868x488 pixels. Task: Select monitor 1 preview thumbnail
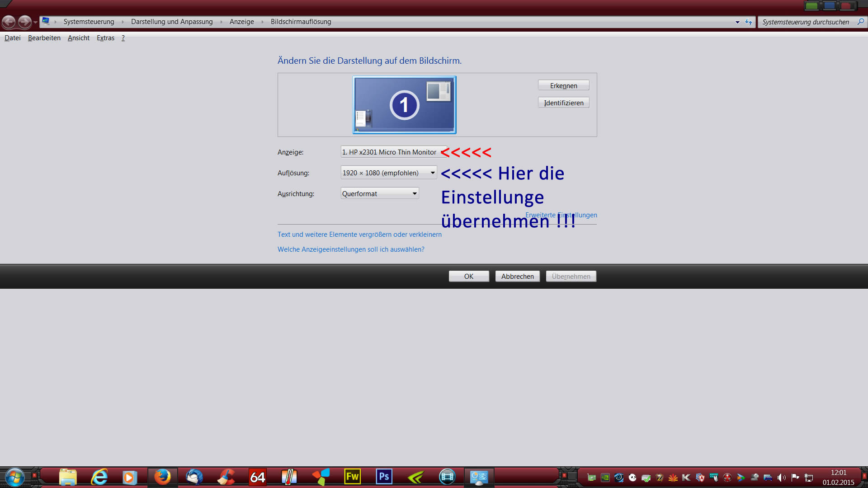pos(404,105)
